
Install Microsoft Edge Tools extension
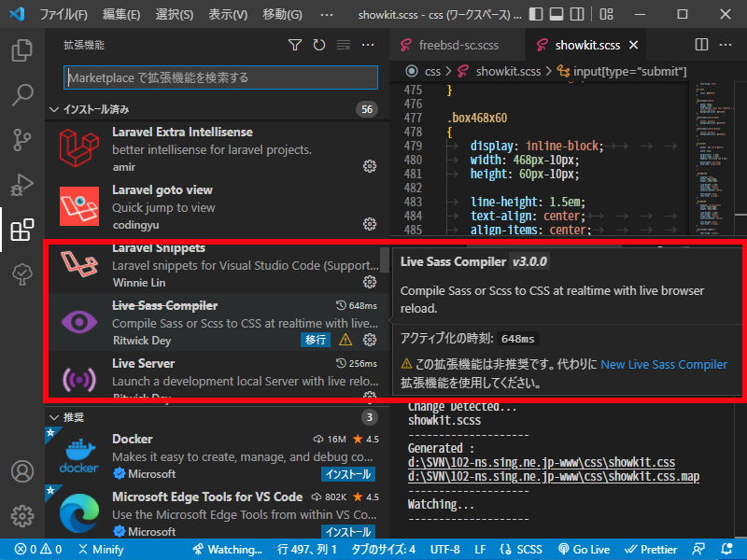tap(348, 531)
